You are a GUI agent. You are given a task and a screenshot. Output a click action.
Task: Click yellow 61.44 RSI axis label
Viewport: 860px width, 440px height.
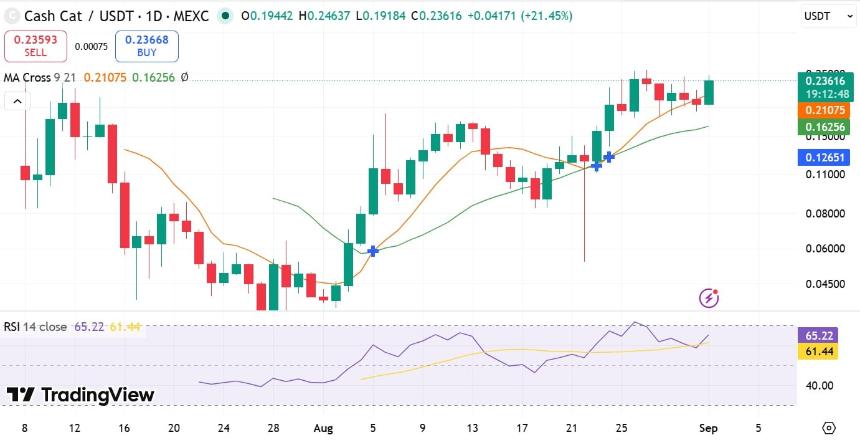click(818, 352)
